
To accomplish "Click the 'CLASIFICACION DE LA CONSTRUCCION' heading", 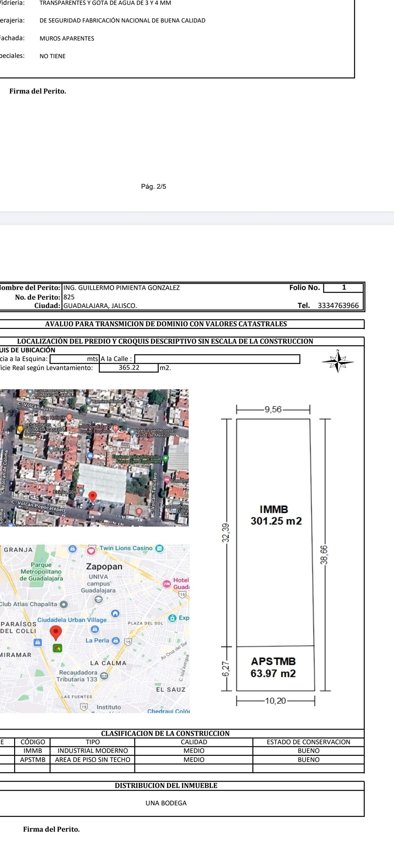I will [x=165, y=734].
